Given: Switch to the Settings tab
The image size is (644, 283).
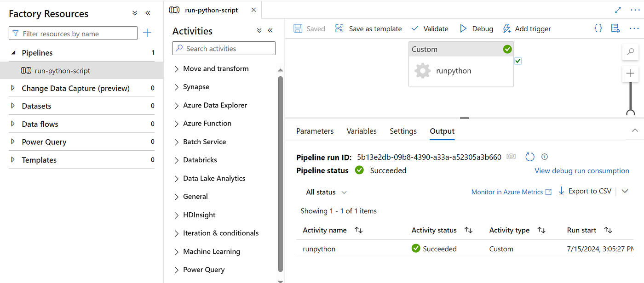Looking at the screenshot, I should (x=403, y=131).
